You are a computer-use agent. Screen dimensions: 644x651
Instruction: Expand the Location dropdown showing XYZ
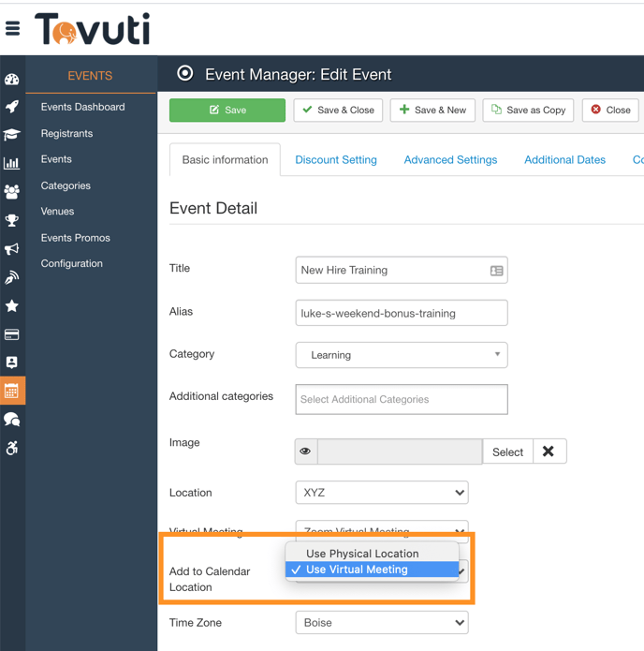(x=381, y=493)
